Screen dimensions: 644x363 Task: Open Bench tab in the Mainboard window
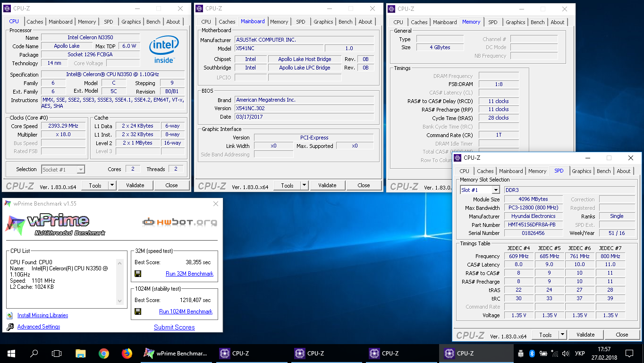pos(346,22)
